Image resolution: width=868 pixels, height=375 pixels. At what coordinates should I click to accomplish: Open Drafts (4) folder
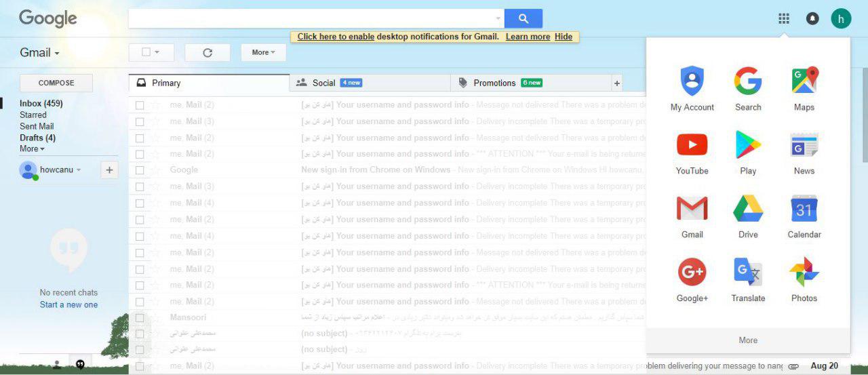37,138
